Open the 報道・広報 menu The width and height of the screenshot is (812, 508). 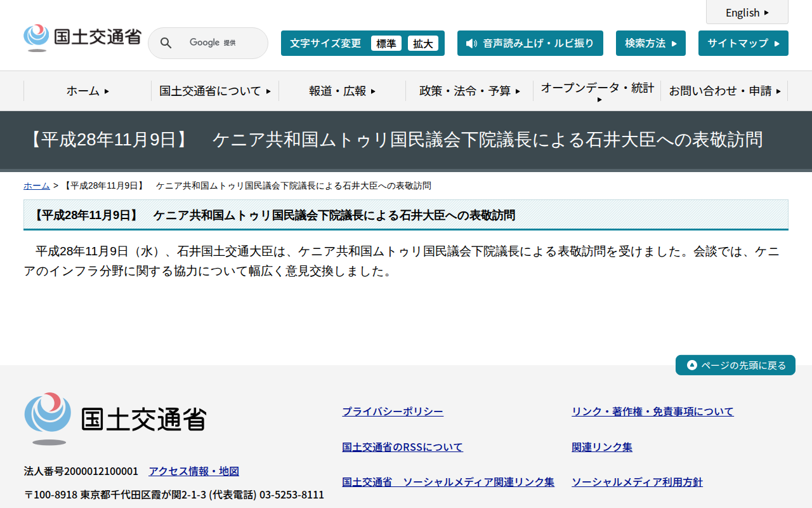pos(343,91)
